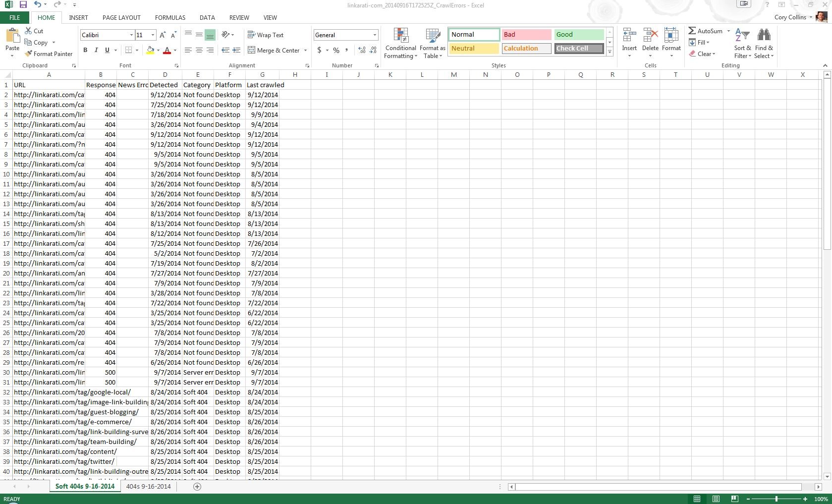Screen dimensions: 832x504
Task: Switch to Page Layout view in status bar
Action: point(716,499)
